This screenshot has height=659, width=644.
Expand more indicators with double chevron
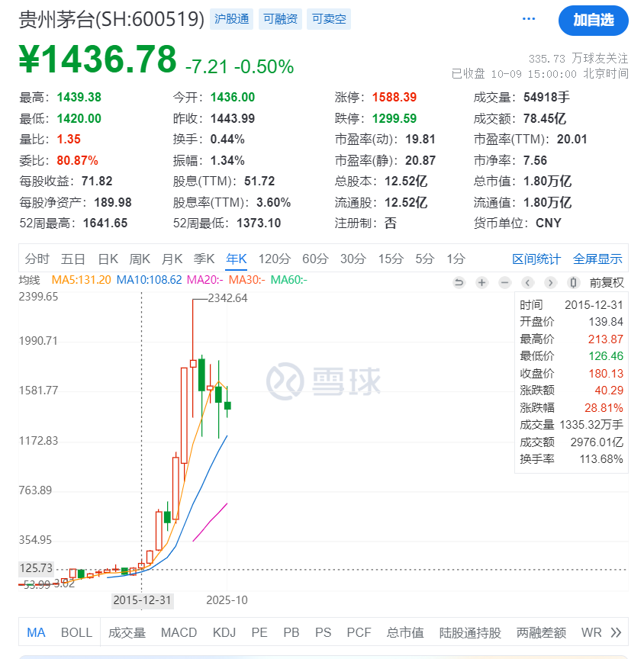coord(616,632)
